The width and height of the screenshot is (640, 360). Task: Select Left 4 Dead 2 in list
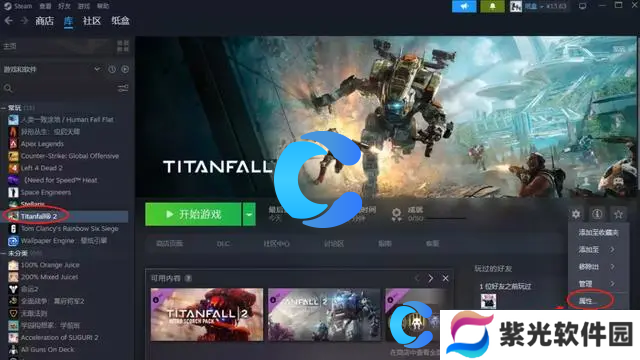point(42,168)
